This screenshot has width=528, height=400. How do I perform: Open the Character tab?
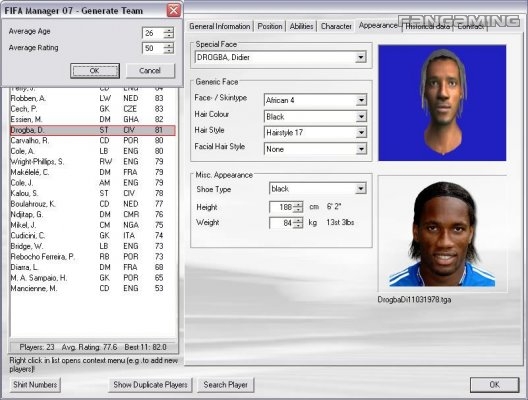336,26
